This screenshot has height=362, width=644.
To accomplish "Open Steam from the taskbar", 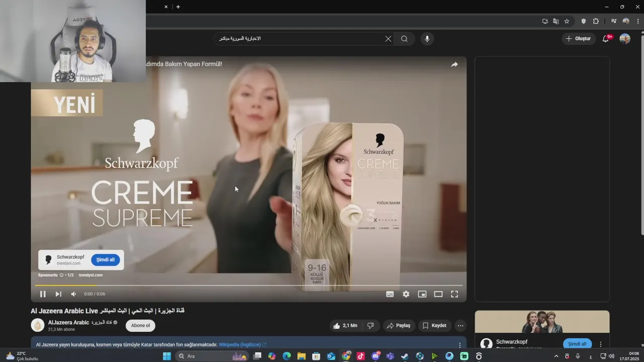I will point(405,356).
